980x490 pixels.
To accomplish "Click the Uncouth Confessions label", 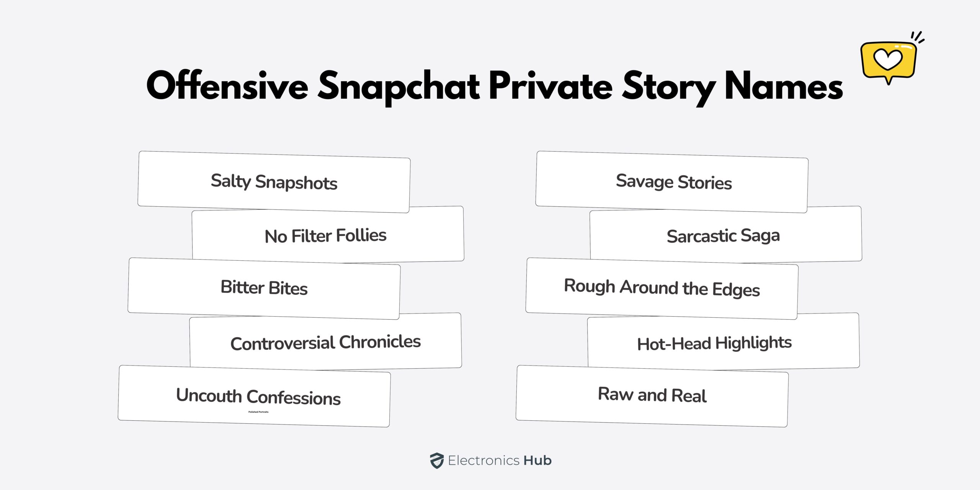I will [258, 396].
